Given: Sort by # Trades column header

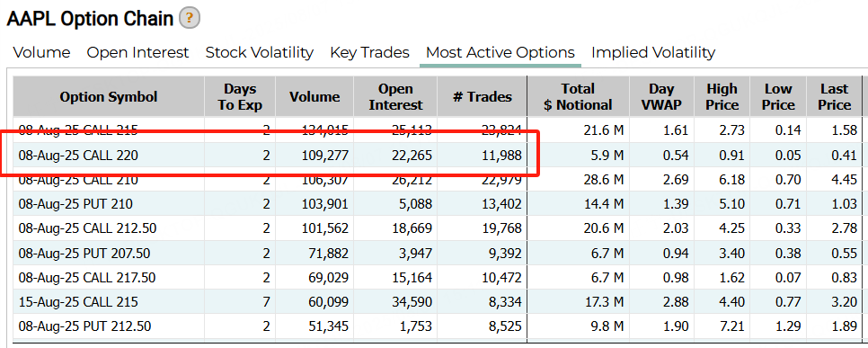Looking at the screenshot, I should point(483,96).
